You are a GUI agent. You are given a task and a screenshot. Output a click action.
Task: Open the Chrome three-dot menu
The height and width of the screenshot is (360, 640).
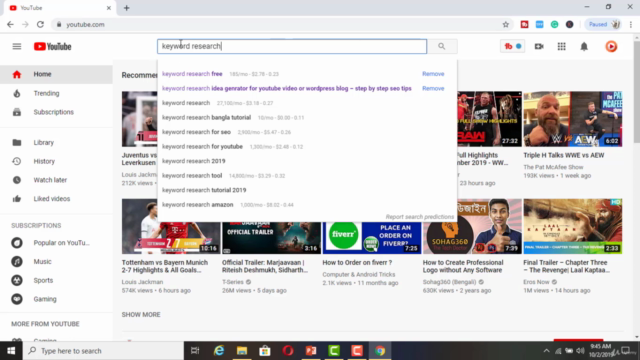pos(631,24)
